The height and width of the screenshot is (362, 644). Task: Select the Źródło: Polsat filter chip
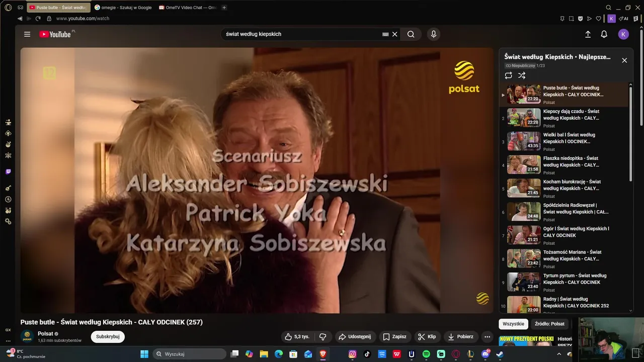(550, 324)
